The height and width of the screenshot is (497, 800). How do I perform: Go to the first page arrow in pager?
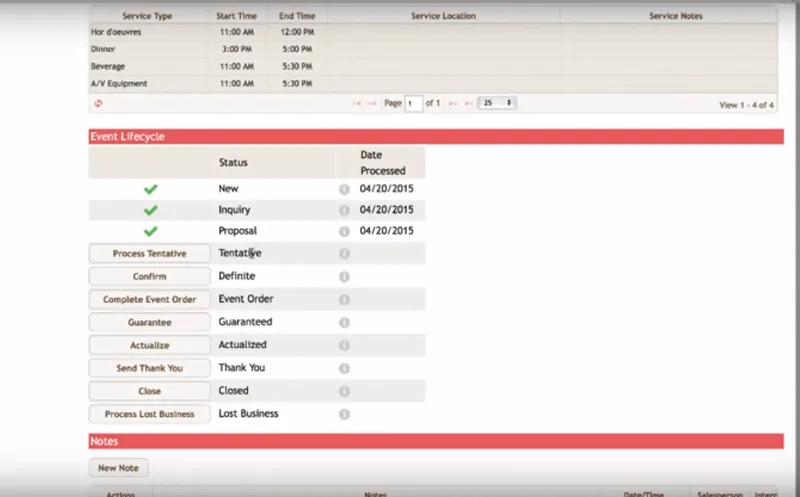pos(357,104)
